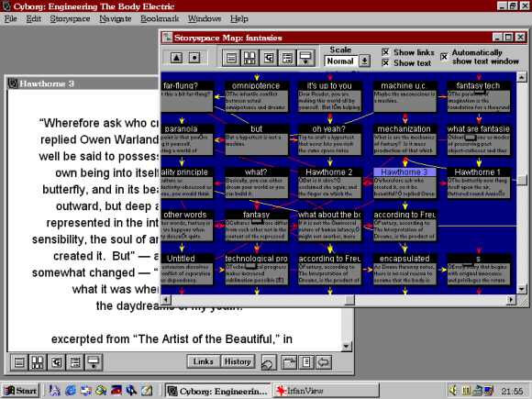Click the page icon in Hawthorne 3 toolbar
Image resolution: width=532 pixels, height=399 pixels.
(x=306, y=362)
